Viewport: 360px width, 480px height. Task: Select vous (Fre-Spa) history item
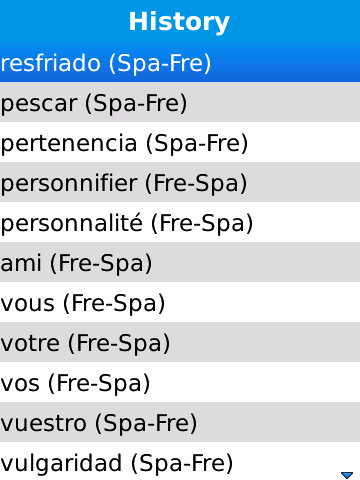[180, 302]
